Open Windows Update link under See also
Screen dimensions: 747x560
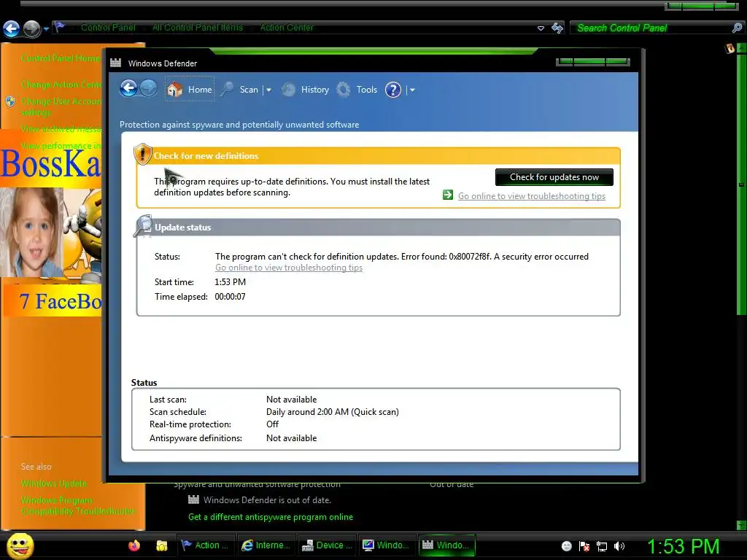tap(54, 483)
